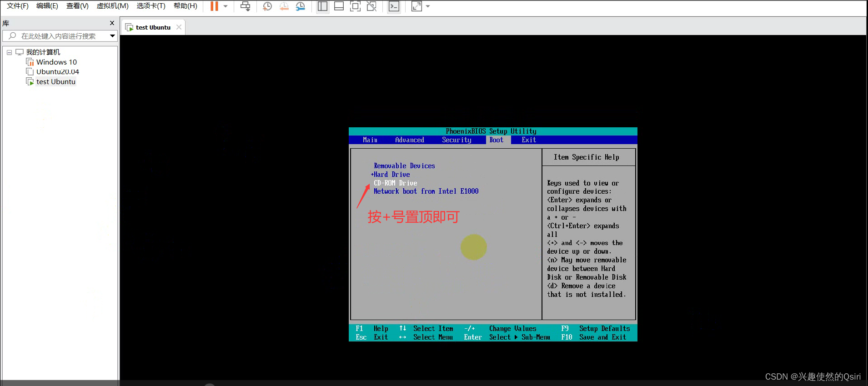This screenshot has height=386, width=868.
Task: Send Ctrl+Alt+Del to the virtual machine
Action: point(245,6)
